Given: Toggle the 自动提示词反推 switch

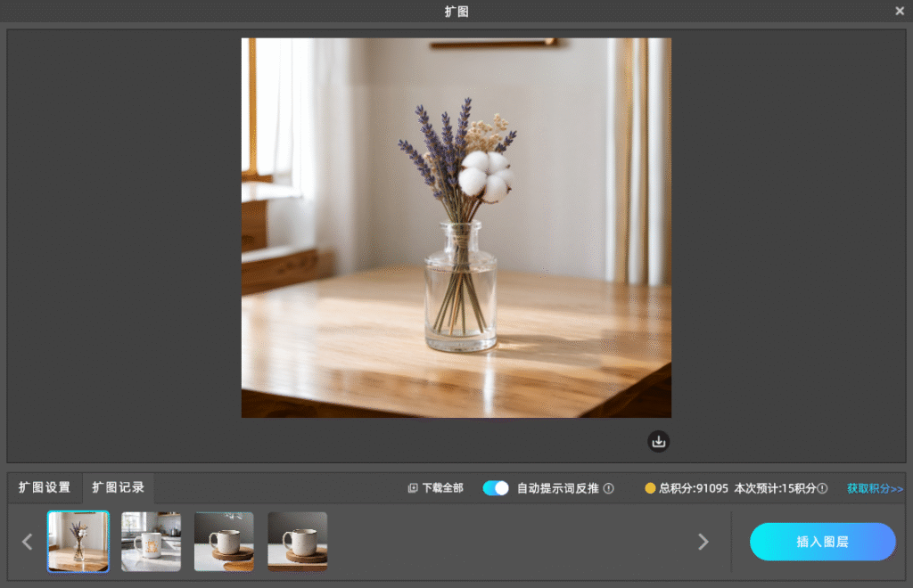Looking at the screenshot, I should pyautogui.click(x=496, y=488).
